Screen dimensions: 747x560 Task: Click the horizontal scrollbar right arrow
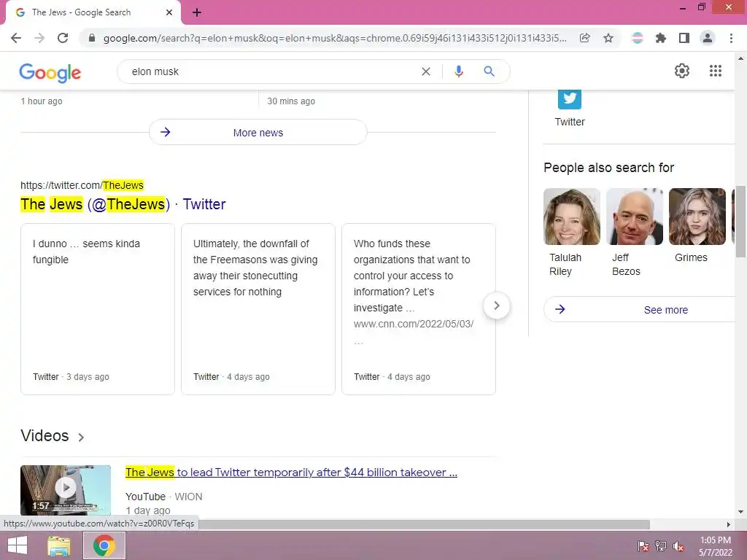pos(729,524)
